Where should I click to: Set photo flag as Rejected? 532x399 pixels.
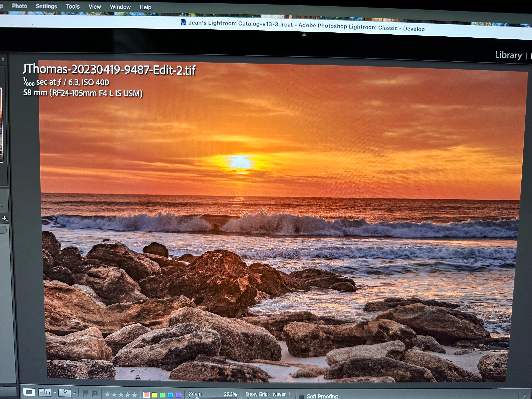(95, 393)
